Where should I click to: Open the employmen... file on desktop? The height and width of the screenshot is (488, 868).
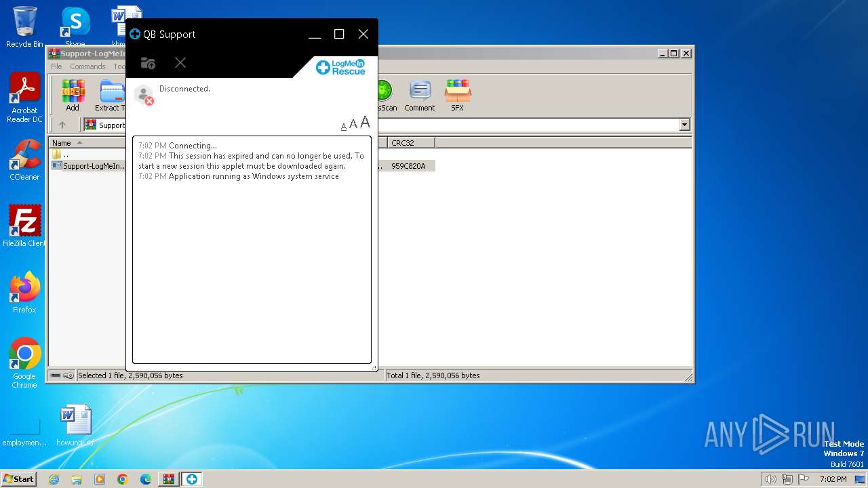click(24, 434)
